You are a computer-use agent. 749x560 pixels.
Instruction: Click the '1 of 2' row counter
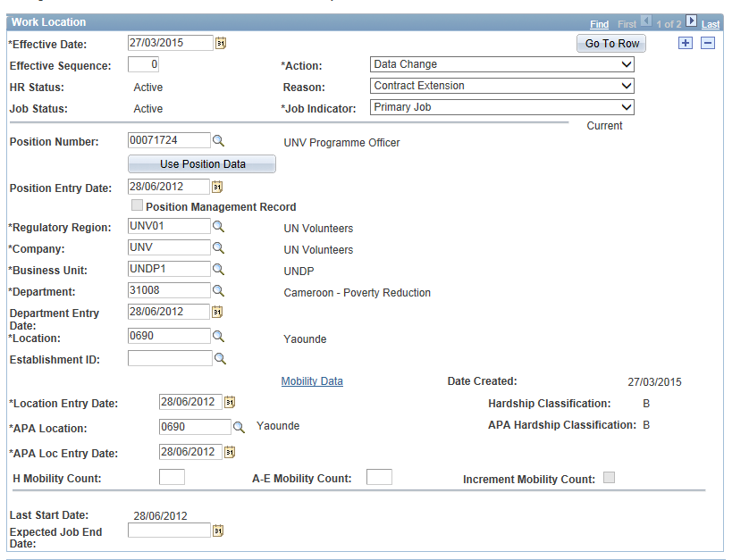(669, 24)
